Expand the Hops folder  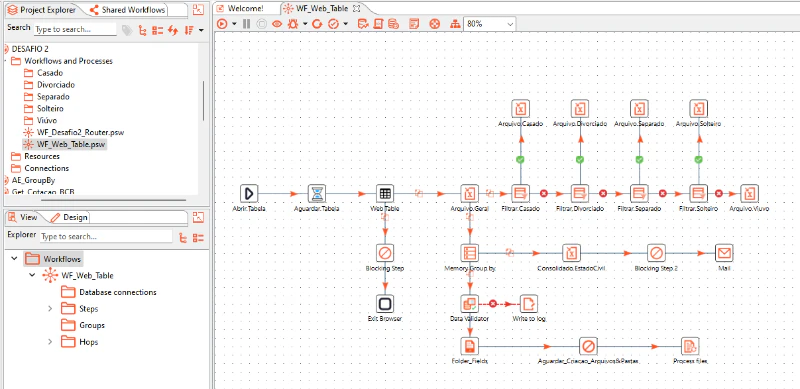(50, 342)
